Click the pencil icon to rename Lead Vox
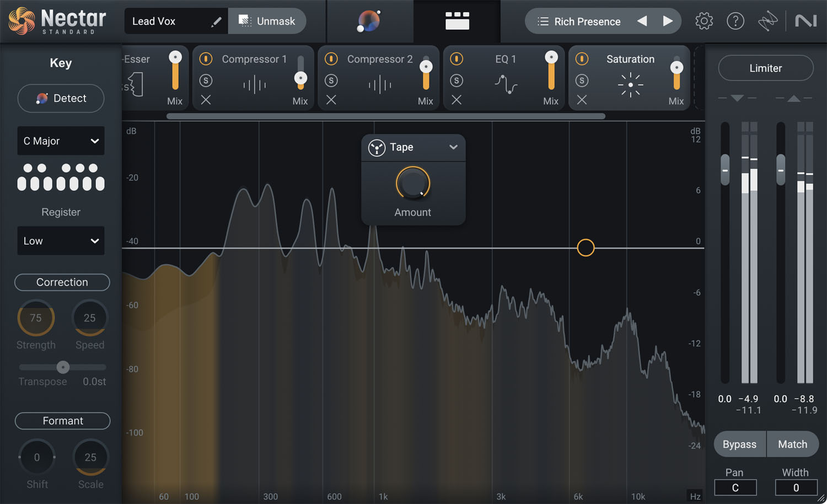The width and height of the screenshot is (827, 504). tap(216, 22)
